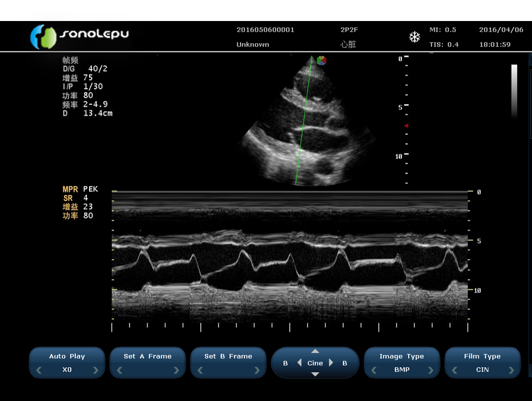Click the depth value 13.4cm
This screenshot has height=401, width=532.
pyautogui.click(x=98, y=113)
